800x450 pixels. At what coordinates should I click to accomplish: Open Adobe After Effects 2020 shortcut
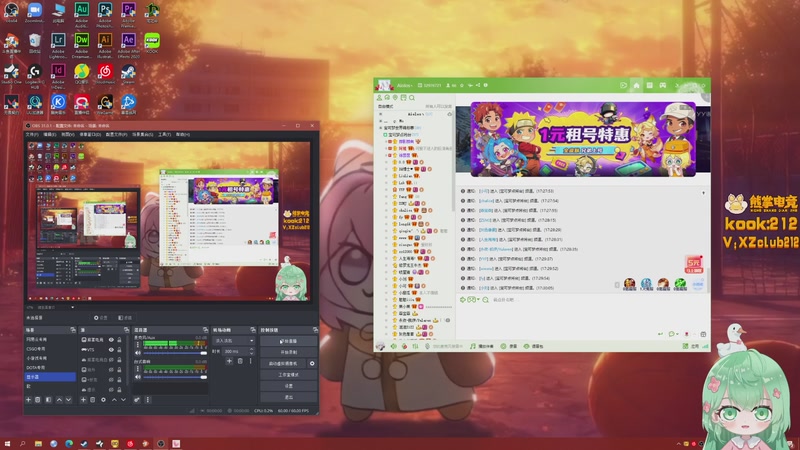pyautogui.click(x=129, y=45)
